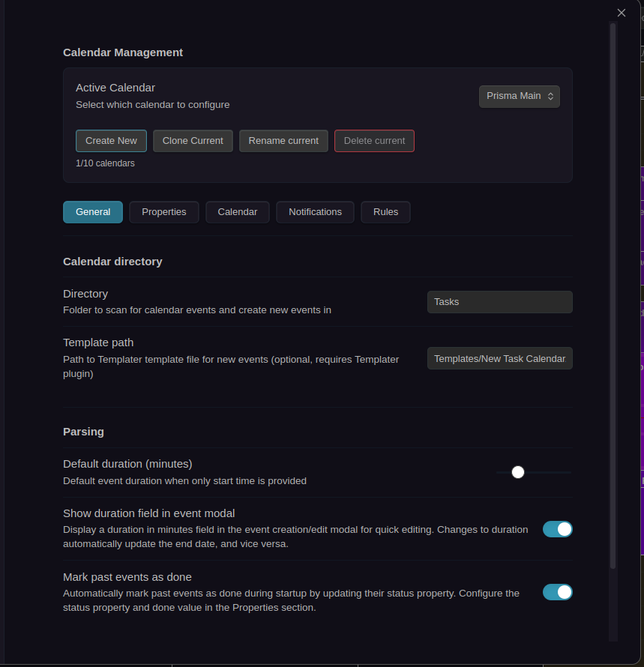
Task: Open the Rules tab
Action: click(385, 212)
